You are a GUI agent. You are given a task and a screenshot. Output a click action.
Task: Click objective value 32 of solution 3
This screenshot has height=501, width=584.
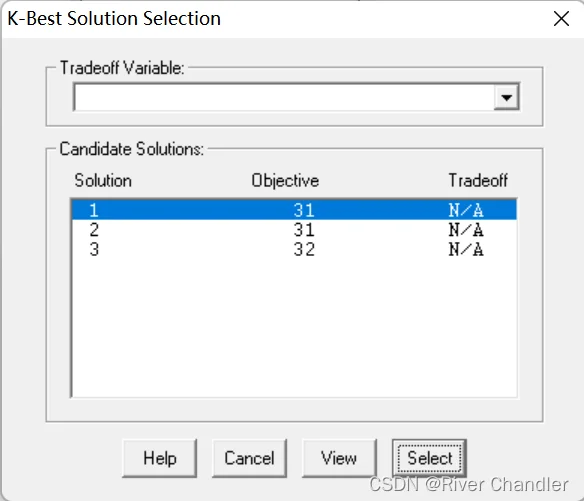pos(304,249)
